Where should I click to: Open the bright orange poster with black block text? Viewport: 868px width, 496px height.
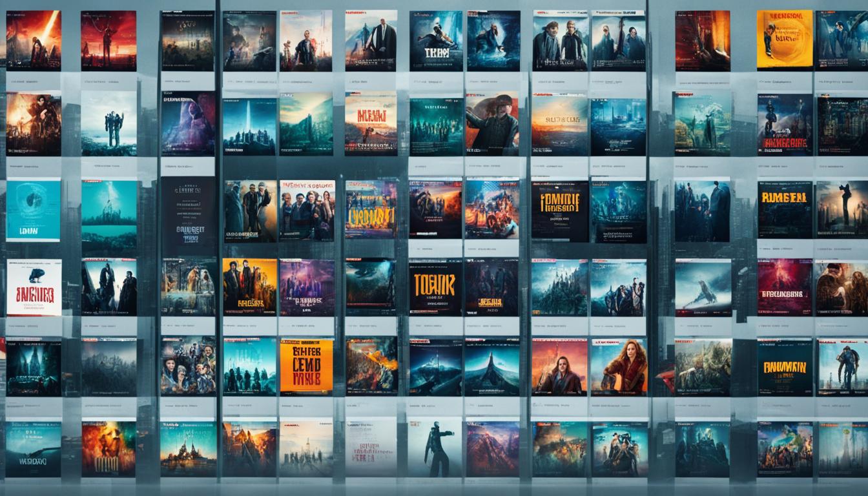click(x=307, y=366)
